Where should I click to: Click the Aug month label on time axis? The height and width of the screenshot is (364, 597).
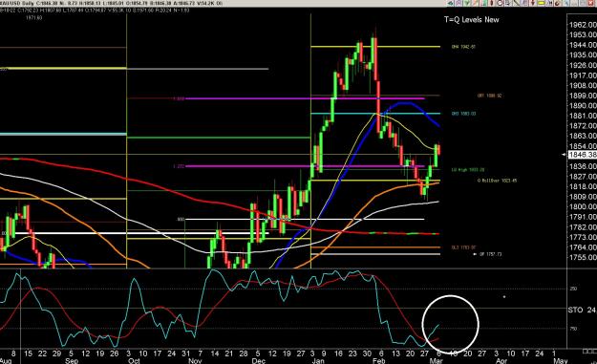coord(6,360)
